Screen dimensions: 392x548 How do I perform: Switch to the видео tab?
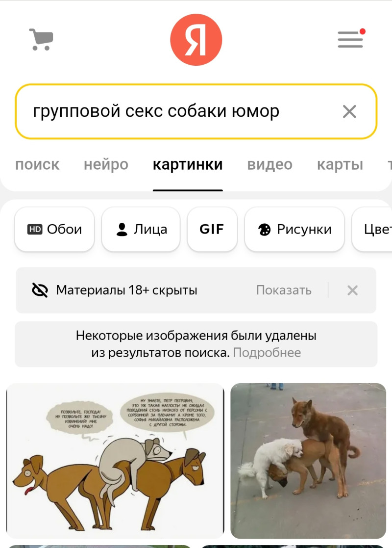(270, 164)
